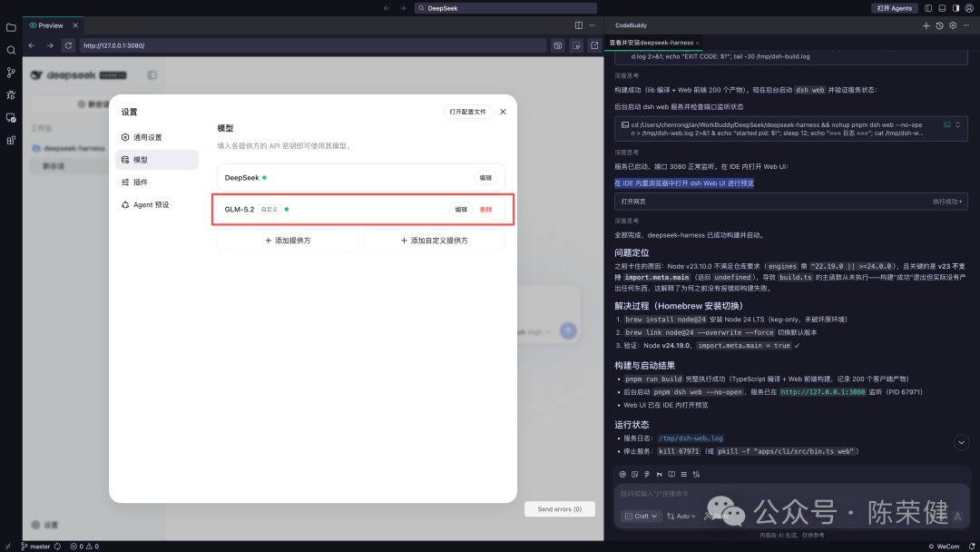Reload the preview page
Viewport: 980px width, 552px height.
[x=68, y=45]
